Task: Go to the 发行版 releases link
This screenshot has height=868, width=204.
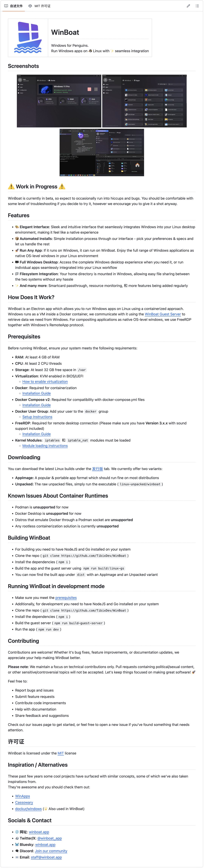Action: (x=97, y=469)
